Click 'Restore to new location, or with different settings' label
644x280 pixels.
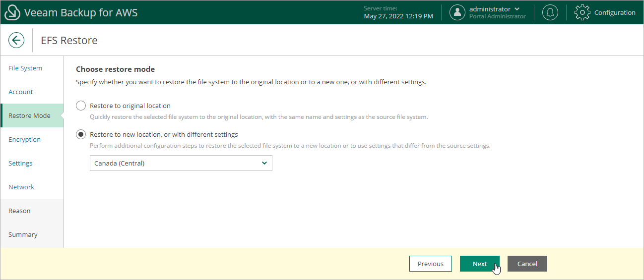[x=164, y=134]
